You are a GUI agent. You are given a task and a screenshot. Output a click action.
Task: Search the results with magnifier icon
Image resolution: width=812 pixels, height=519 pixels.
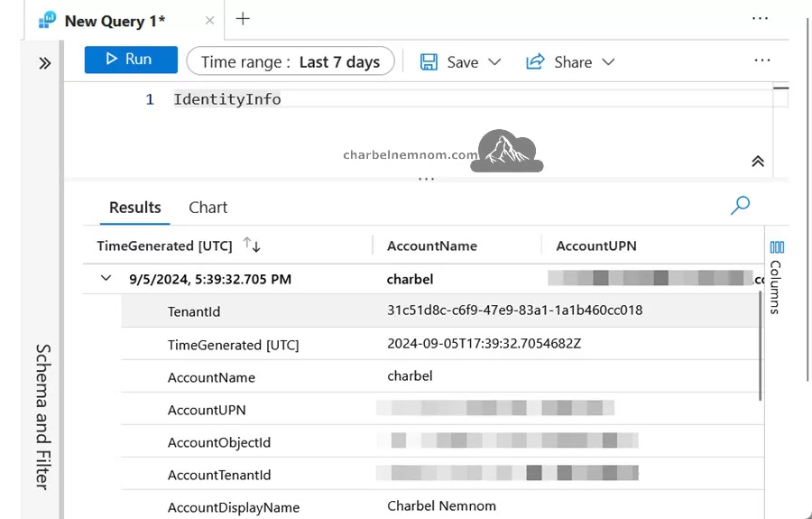click(740, 206)
